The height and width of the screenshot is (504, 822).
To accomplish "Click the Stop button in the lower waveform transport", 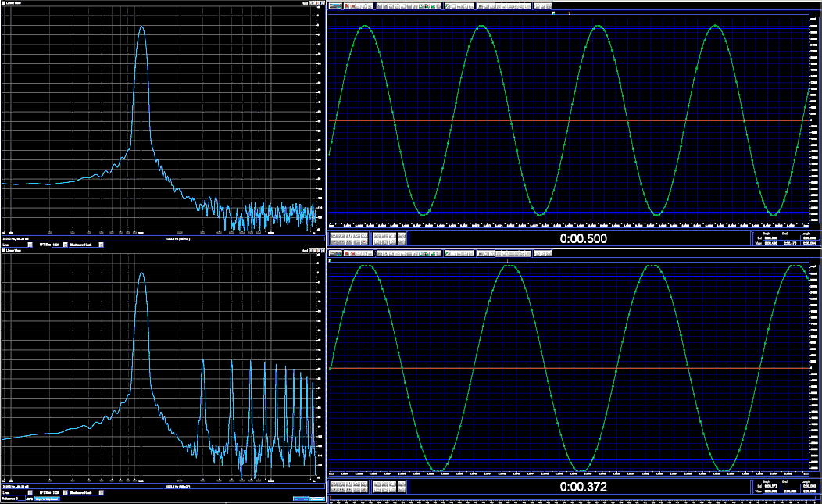I will (334, 484).
